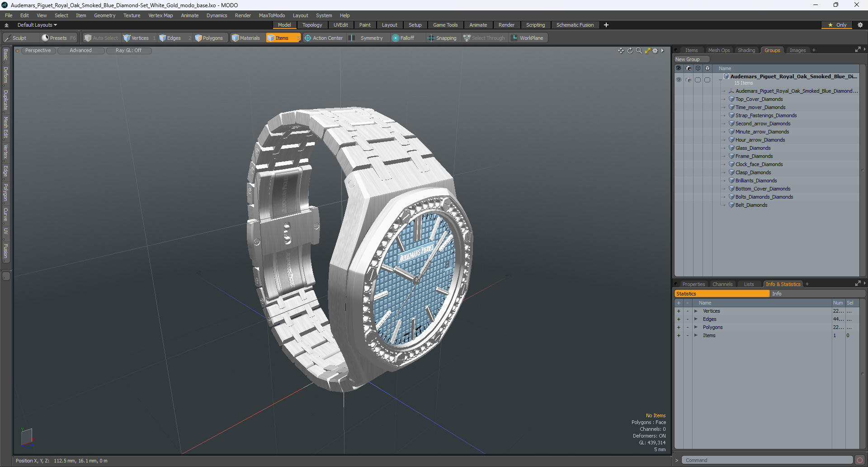This screenshot has height=467, width=868.
Task: Click the viewport rotate icon
Action: [630, 51]
